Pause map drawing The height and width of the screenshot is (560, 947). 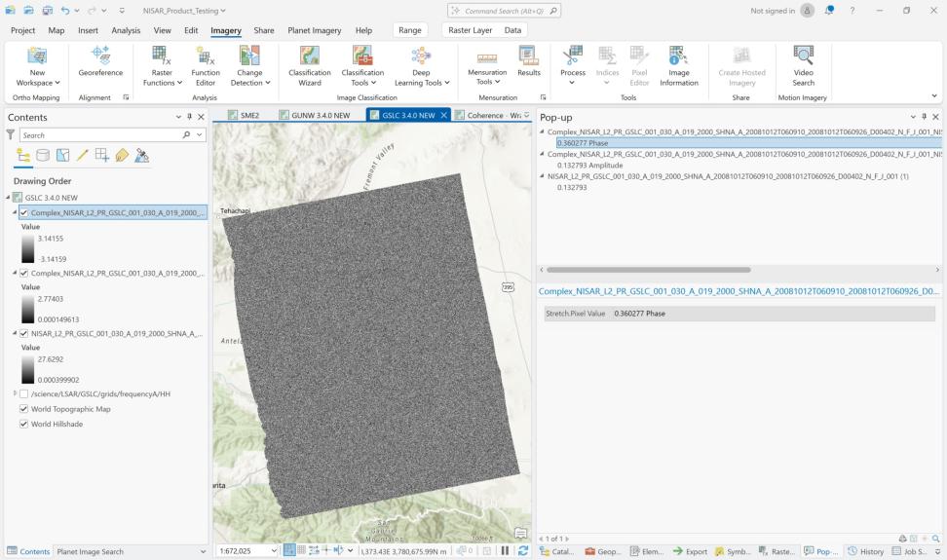pos(505,550)
